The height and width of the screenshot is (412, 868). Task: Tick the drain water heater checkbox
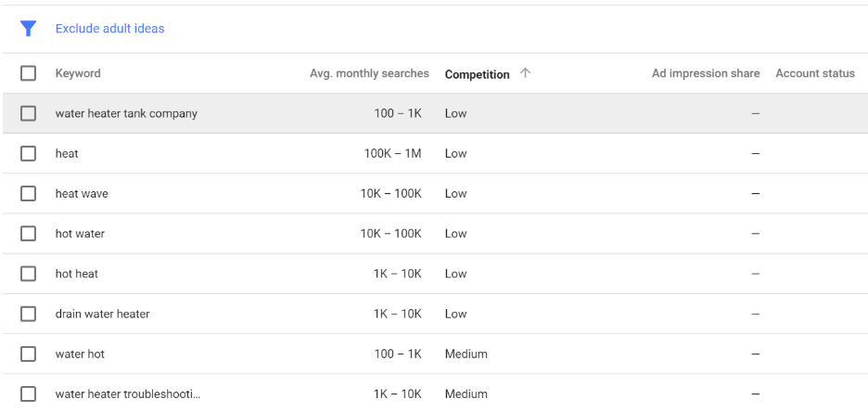pyautogui.click(x=28, y=314)
